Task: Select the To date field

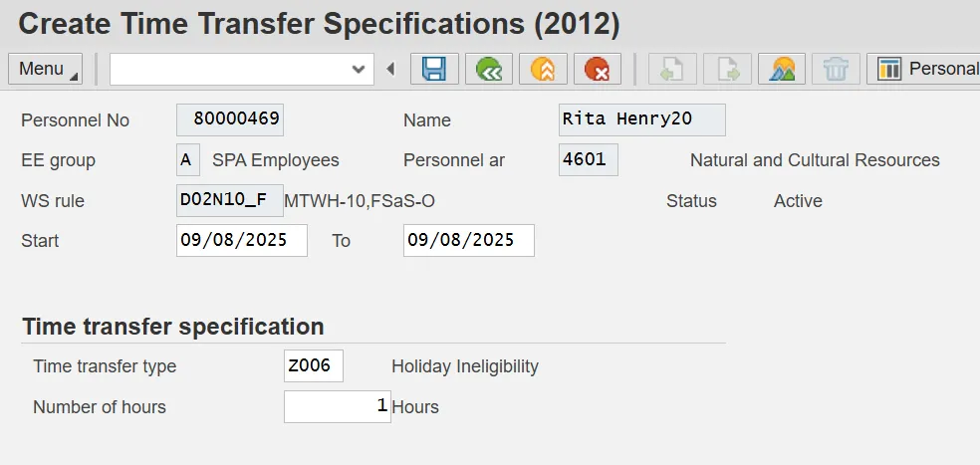Action: point(468,240)
